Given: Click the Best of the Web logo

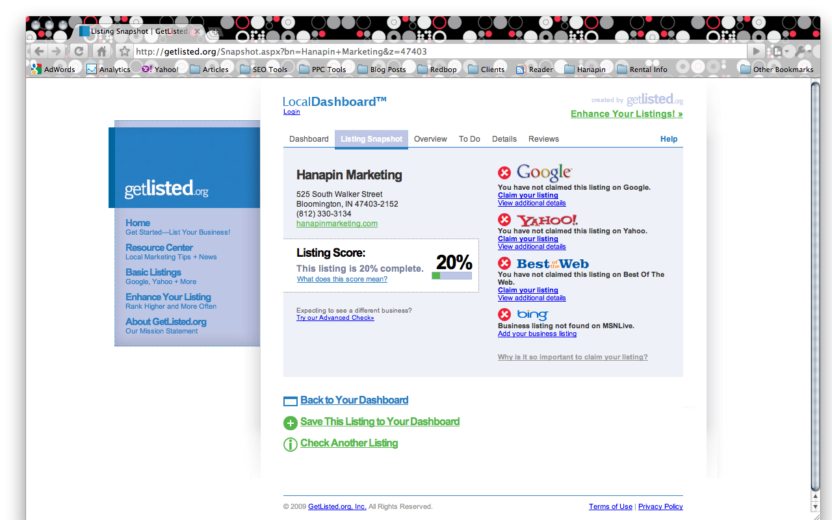Looking at the screenshot, I should coord(552,264).
